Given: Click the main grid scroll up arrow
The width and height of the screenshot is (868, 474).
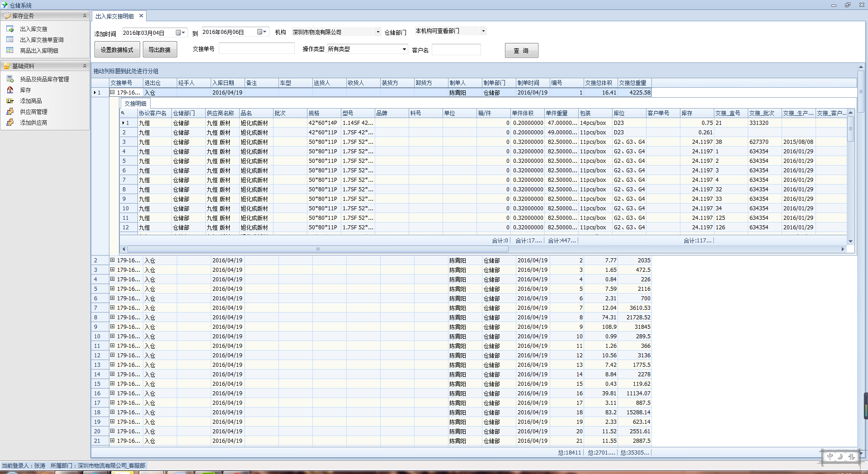Looking at the screenshot, I should tap(861, 67).
